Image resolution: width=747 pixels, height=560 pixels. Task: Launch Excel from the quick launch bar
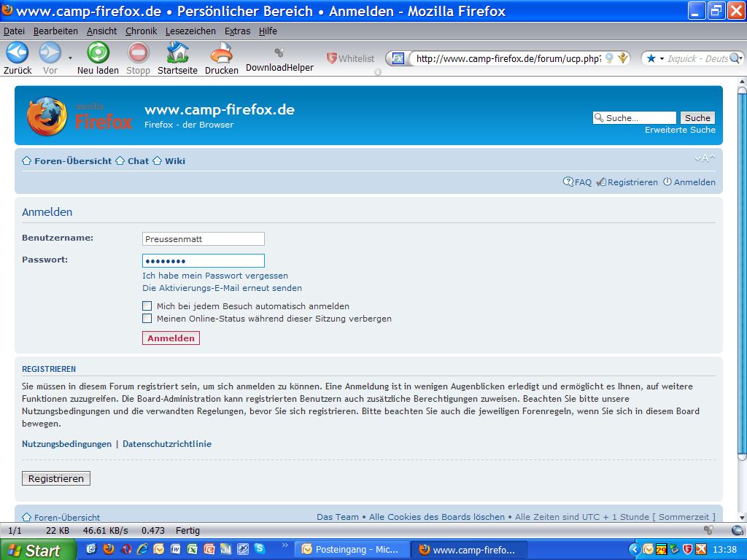tap(192, 549)
